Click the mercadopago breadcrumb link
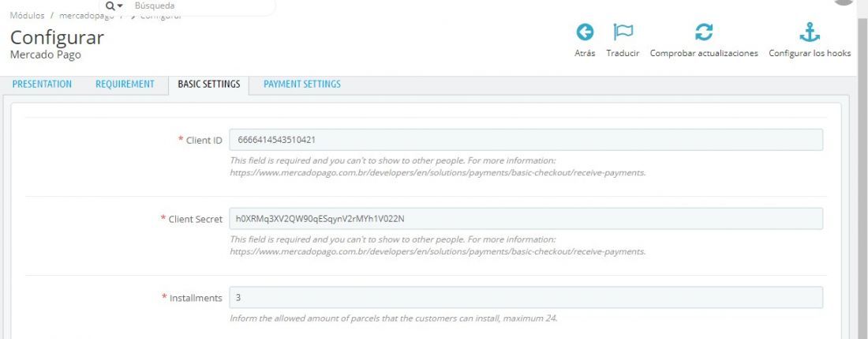The image size is (868, 339). click(86, 16)
